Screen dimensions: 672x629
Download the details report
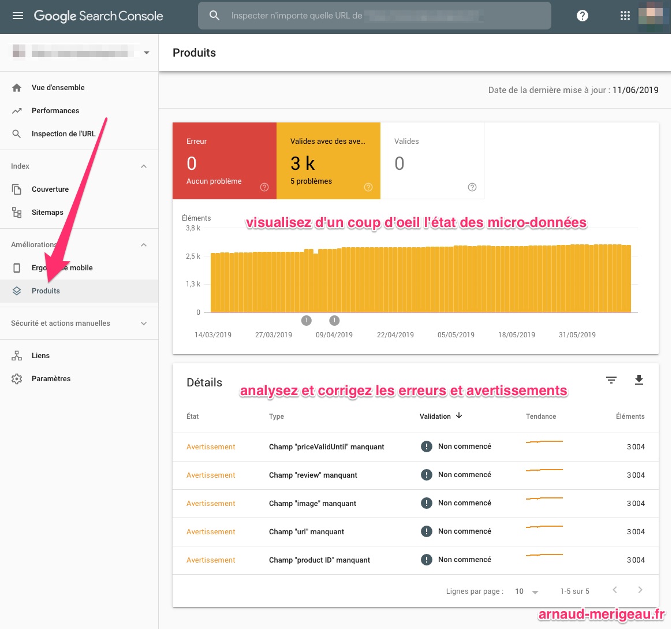pos(639,380)
